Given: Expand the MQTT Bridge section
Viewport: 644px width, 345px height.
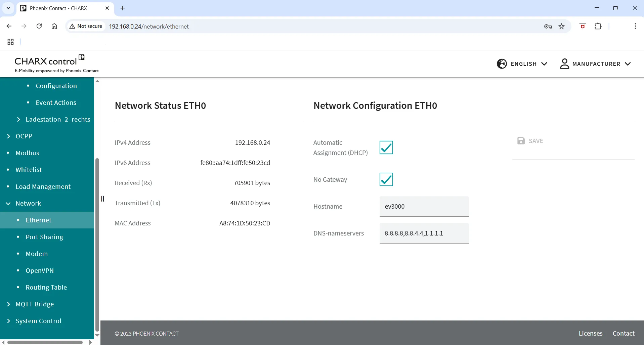Looking at the screenshot, I should click(x=8, y=304).
